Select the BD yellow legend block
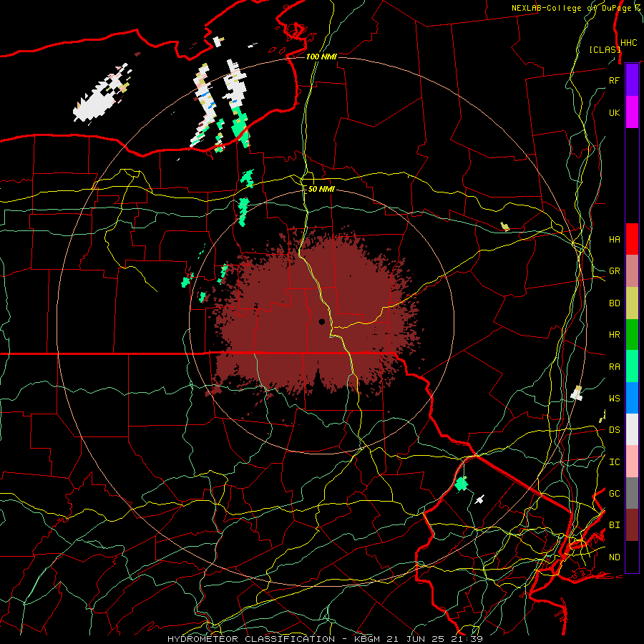 [632, 303]
